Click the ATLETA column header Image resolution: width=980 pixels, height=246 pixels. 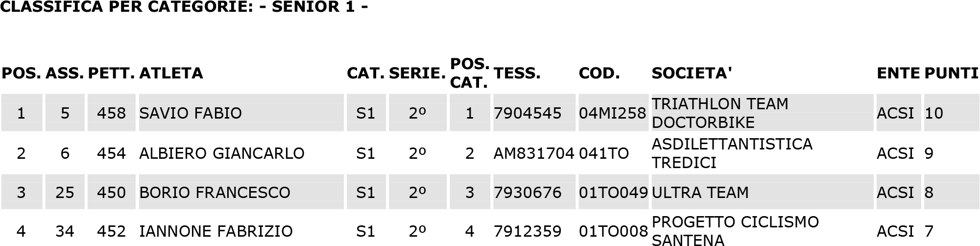point(171,73)
